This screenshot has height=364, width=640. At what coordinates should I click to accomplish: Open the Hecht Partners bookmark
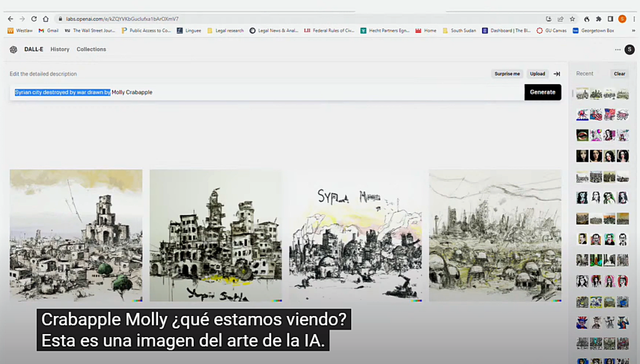click(385, 31)
